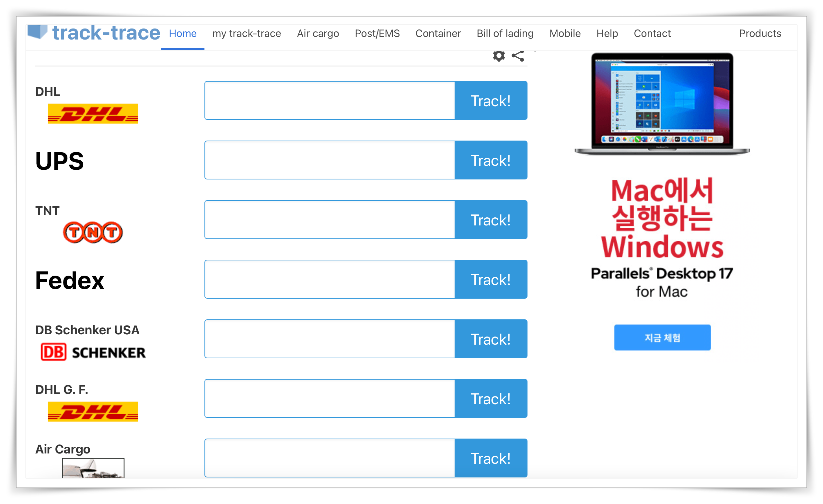Click the DHL carrier label text
The width and height of the screenshot is (823, 504).
coord(48,92)
